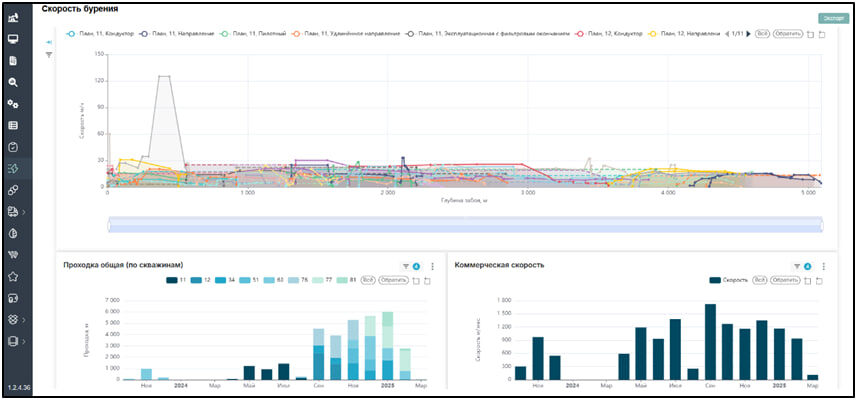
Task: Click version number 1.2.4.36
Action: (x=19, y=387)
